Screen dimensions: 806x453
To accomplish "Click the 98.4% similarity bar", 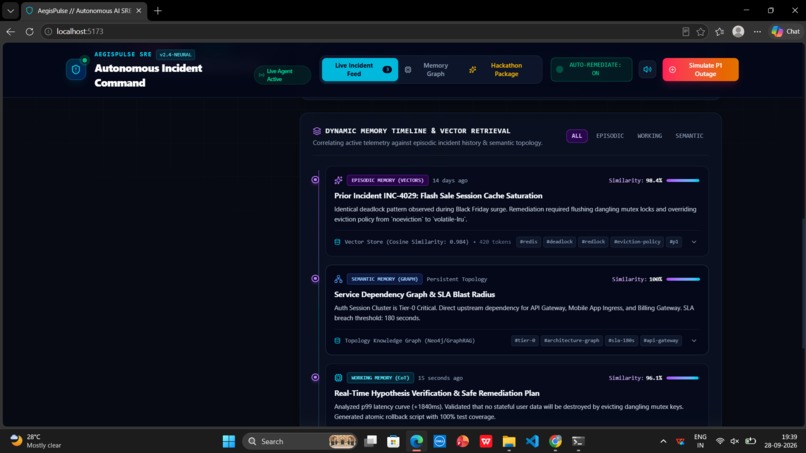I will pos(683,180).
